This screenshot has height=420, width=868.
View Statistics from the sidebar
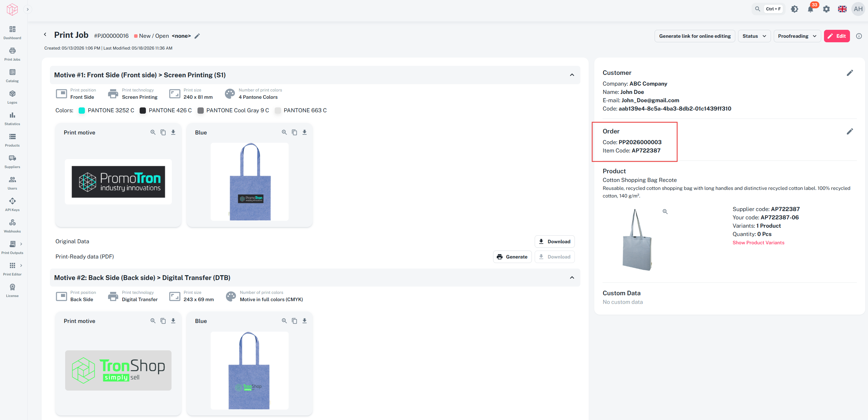[12, 119]
